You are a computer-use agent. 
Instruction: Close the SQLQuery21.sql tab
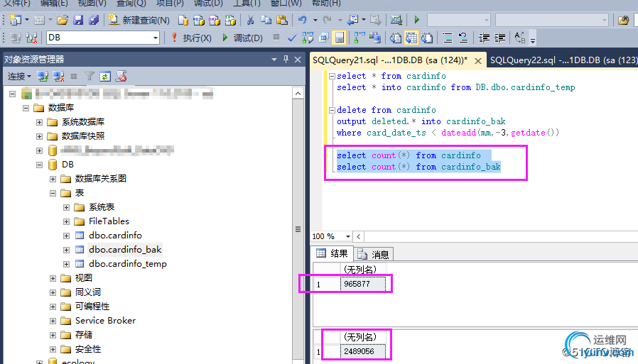coord(478,61)
